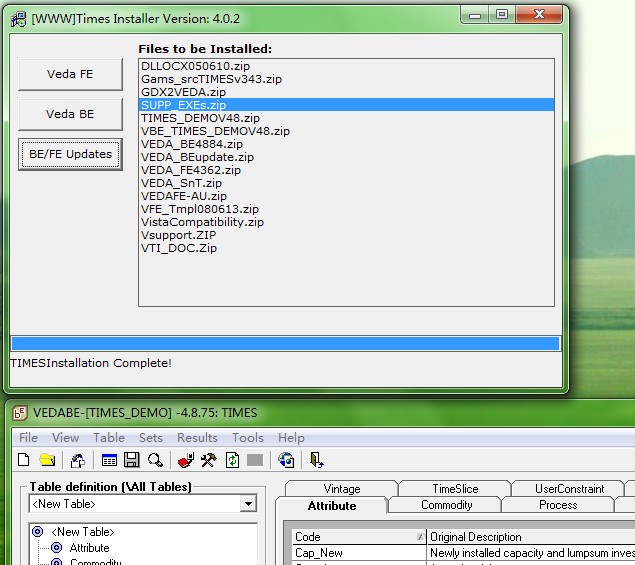The image size is (635, 565).
Task: Switch to the Process tab
Action: [x=558, y=505]
